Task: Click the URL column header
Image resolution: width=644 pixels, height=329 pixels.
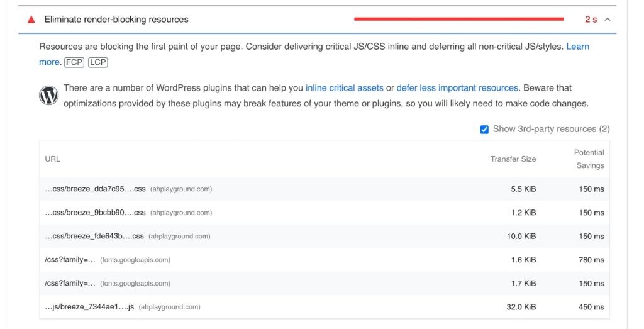Action: (53, 159)
